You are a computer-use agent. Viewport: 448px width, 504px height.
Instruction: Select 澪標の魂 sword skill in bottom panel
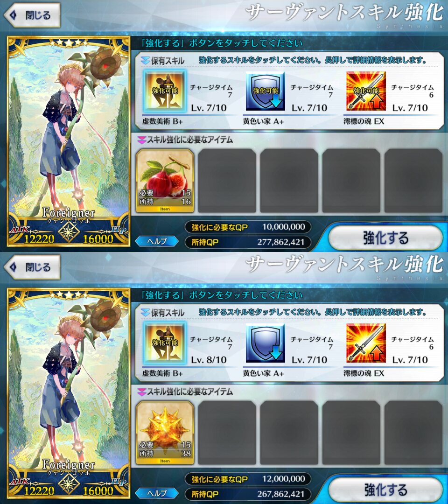point(366,343)
